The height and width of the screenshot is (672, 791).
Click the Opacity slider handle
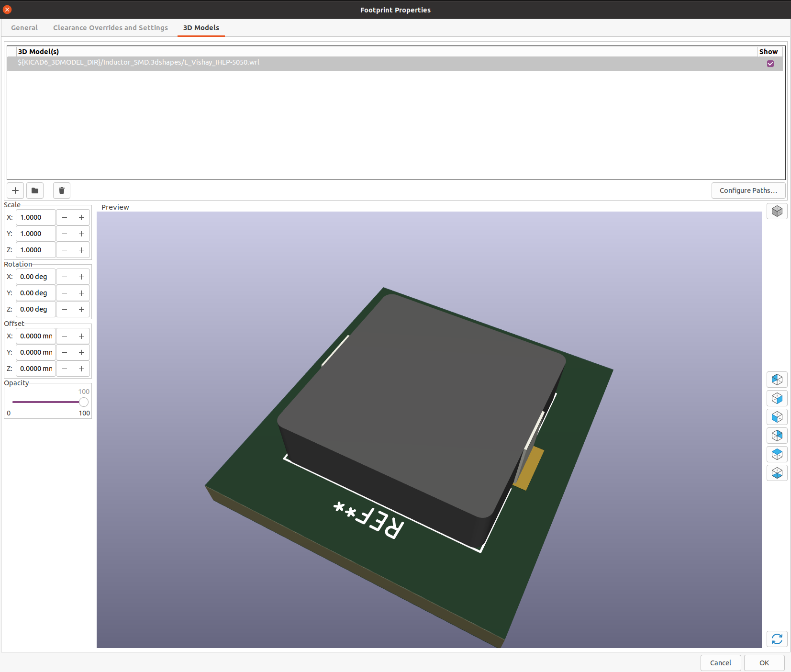84,402
